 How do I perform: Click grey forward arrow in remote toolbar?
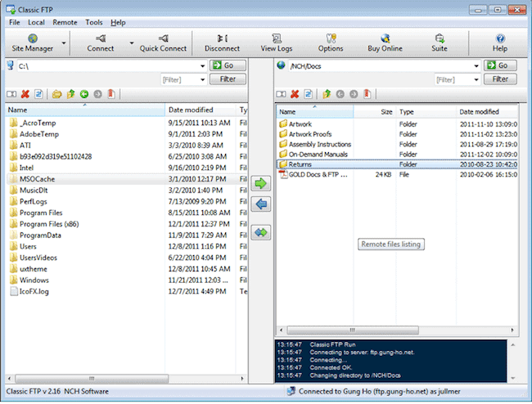[354, 94]
